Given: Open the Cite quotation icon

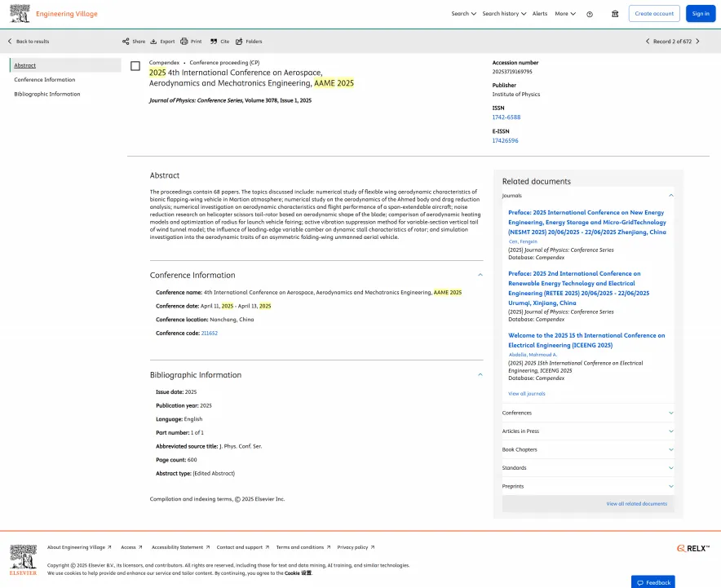Looking at the screenshot, I should (x=214, y=42).
